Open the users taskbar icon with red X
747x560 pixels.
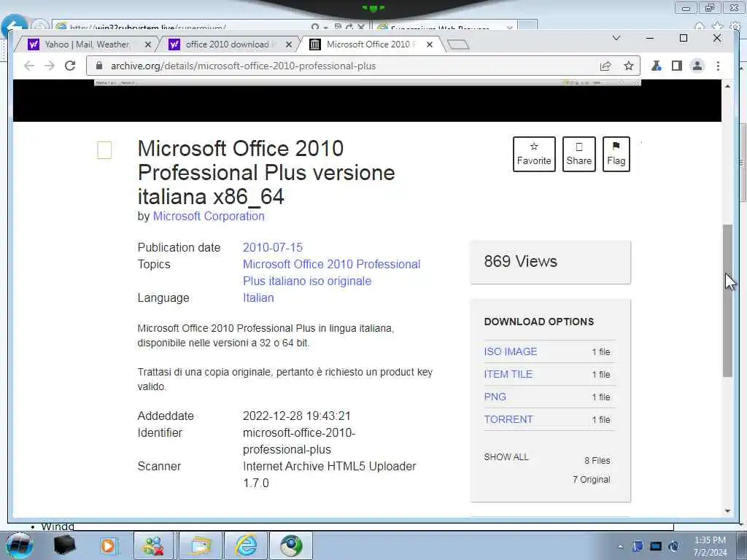click(153, 545)
